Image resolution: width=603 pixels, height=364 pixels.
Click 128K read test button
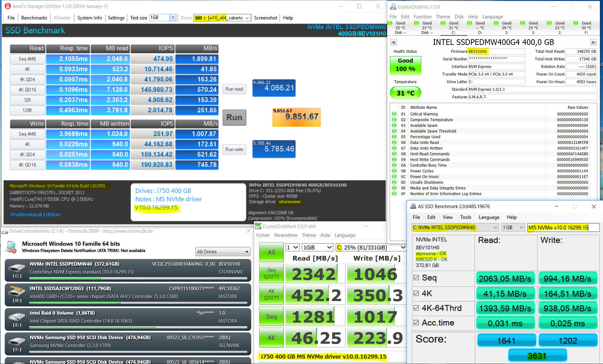click(x=28, y=110)
